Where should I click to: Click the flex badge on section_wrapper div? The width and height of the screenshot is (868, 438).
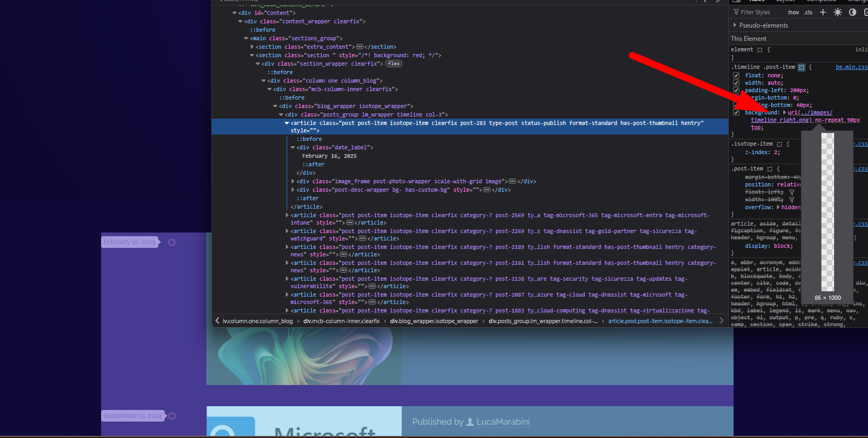(394, 64)
